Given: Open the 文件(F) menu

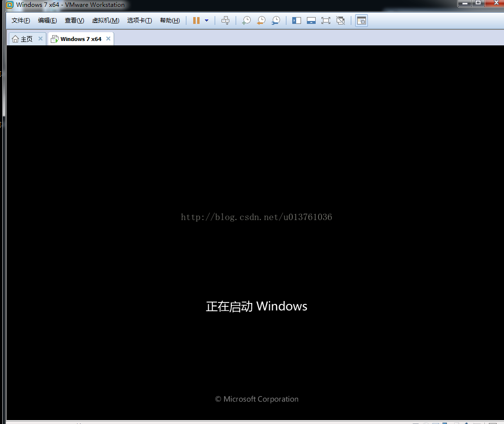Looking at the screenshot, I should click(21, 20).
